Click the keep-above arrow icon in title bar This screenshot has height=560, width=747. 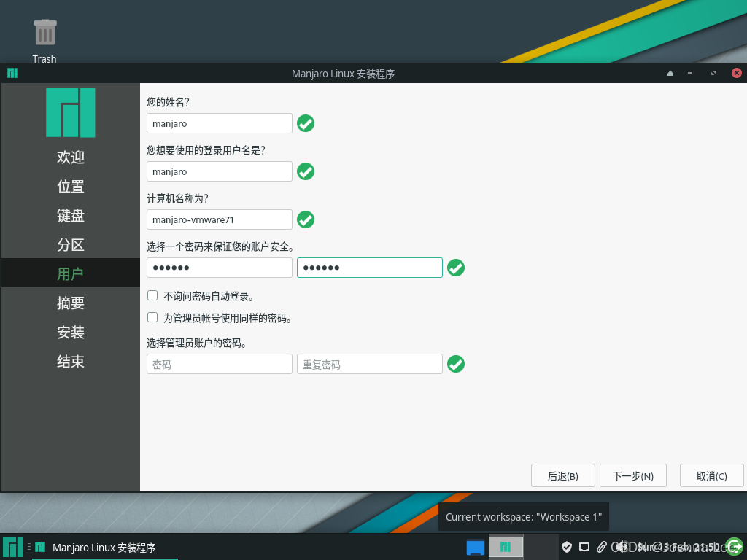point(670,73)
